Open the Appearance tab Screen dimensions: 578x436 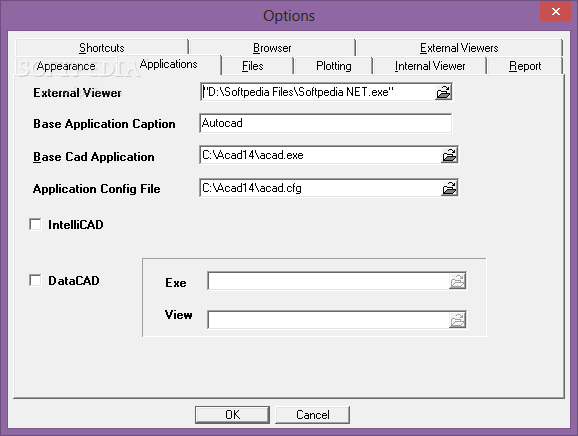66,66
